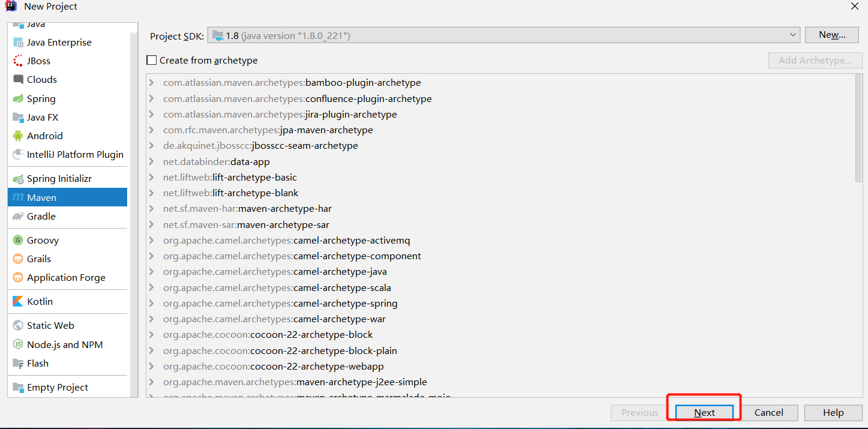Expand the net.databinder data-app row
The image size is (868, 429).
tap(152, 161)
